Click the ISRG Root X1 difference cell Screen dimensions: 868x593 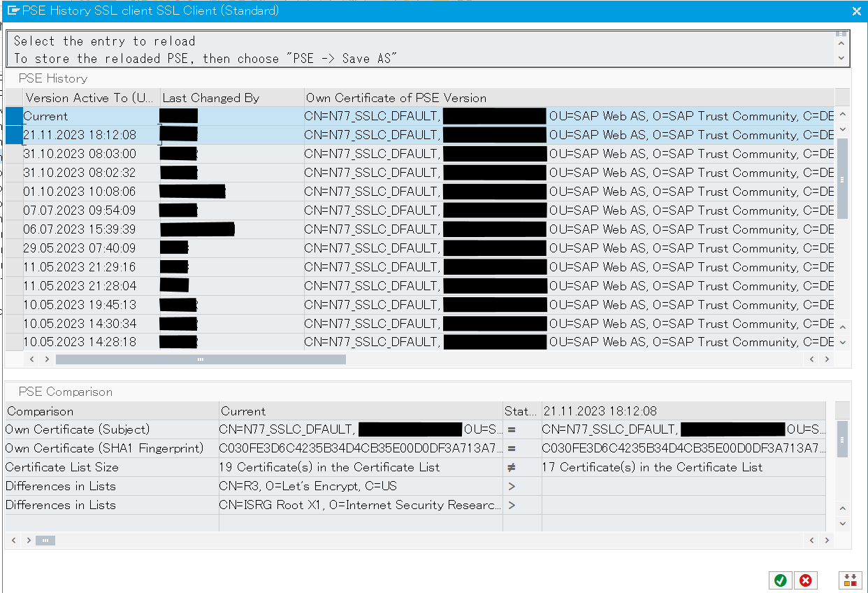coord(360,505)
